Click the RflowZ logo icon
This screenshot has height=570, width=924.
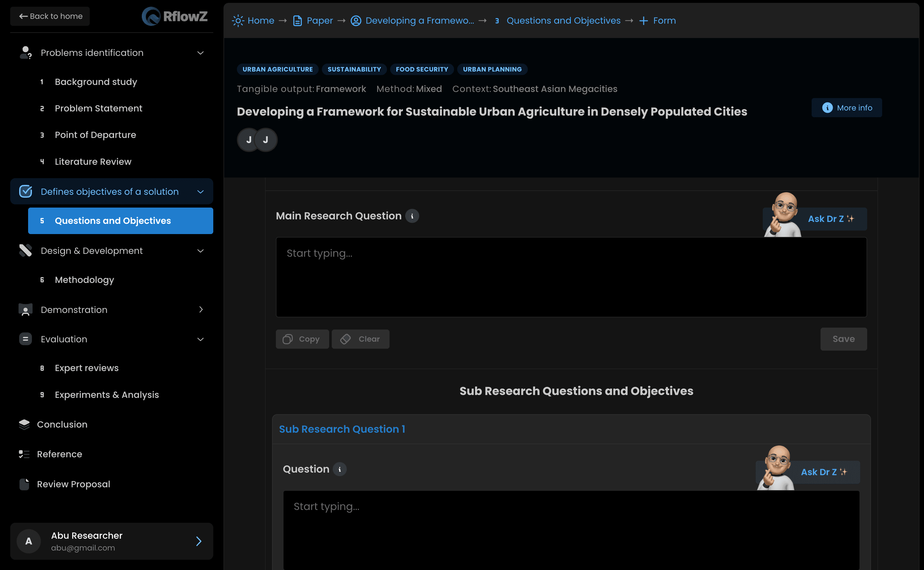[151, 17]
